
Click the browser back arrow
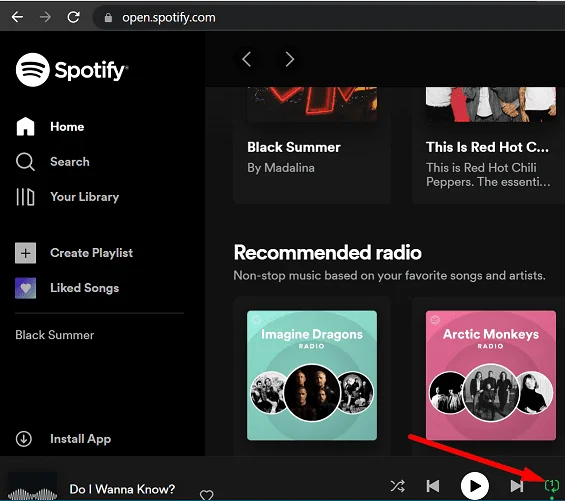pyautogui.click(x=17, y=17)
